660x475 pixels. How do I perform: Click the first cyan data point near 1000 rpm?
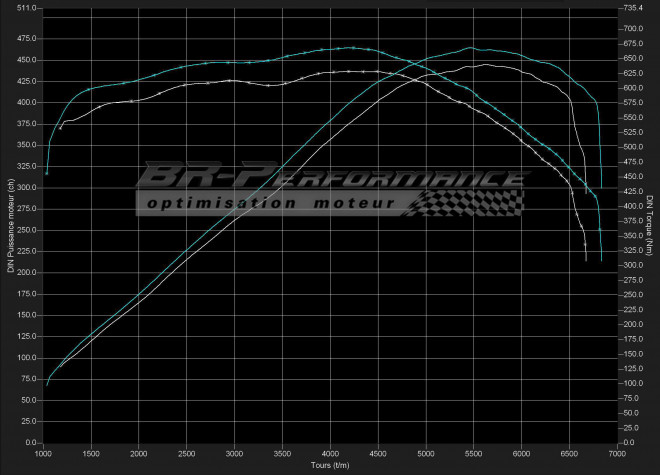click(47, 173)
